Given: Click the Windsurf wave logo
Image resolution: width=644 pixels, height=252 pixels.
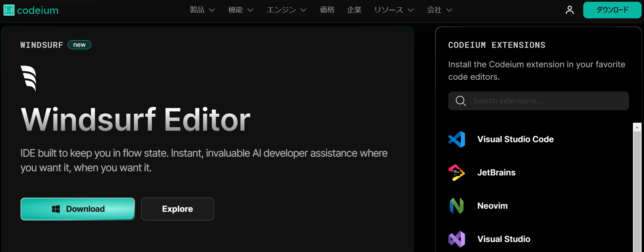Looking at the screenshot, I should [28, 78].
